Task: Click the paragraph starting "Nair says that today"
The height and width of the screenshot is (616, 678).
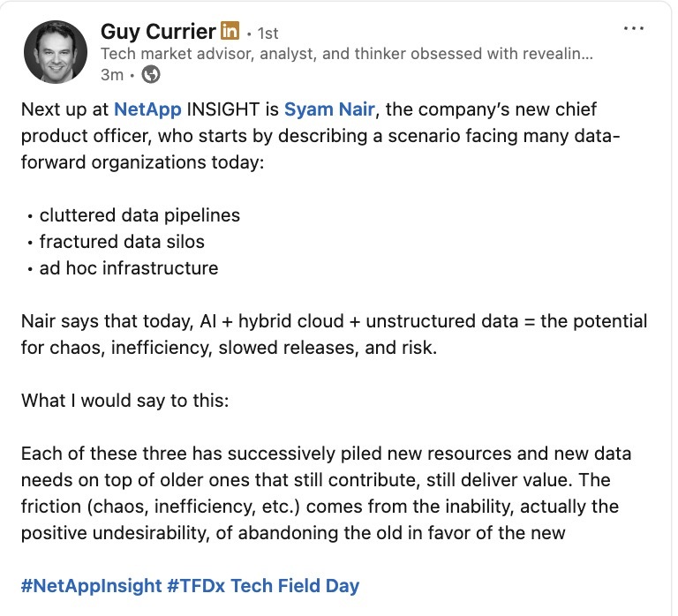Action: (x=334, y=334)
